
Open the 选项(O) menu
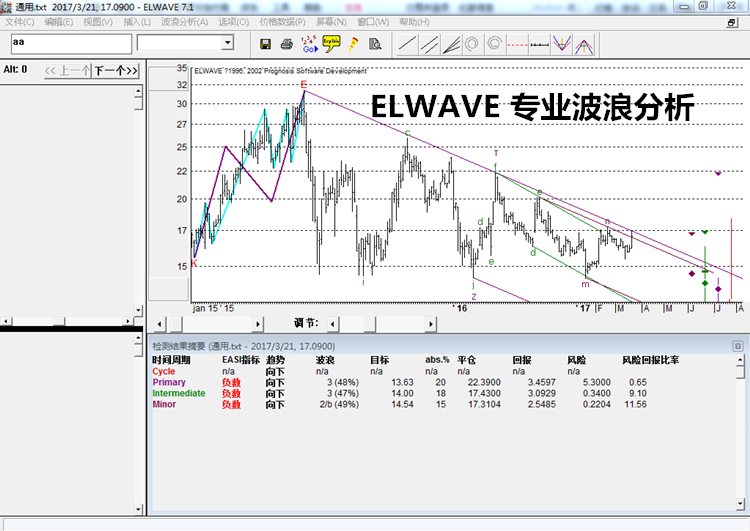(x=234, y=22)
